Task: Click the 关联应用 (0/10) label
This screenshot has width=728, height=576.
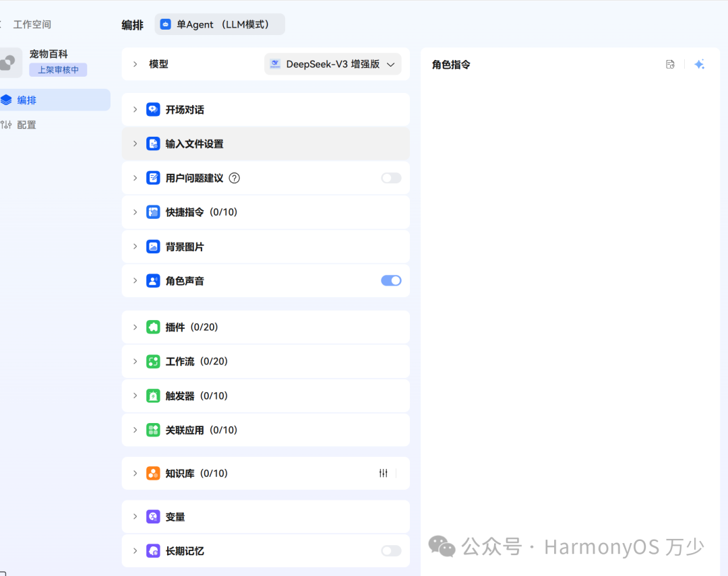Action: 201,430
